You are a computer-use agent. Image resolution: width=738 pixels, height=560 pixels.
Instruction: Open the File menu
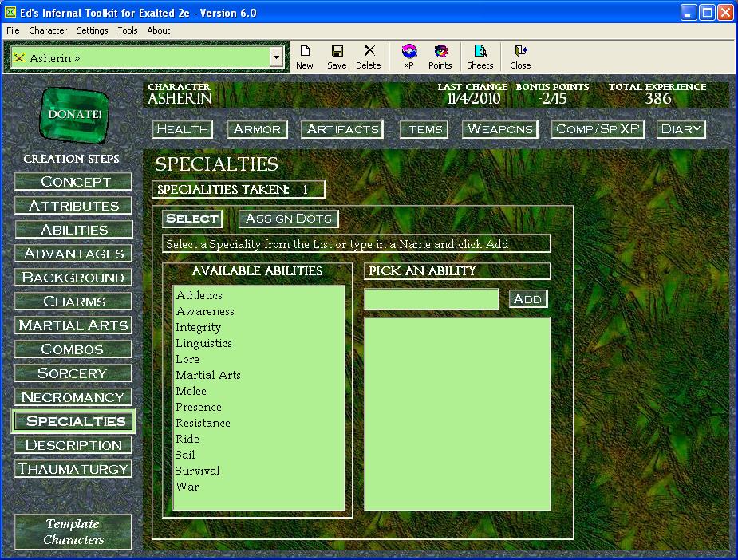coord(13,30)
